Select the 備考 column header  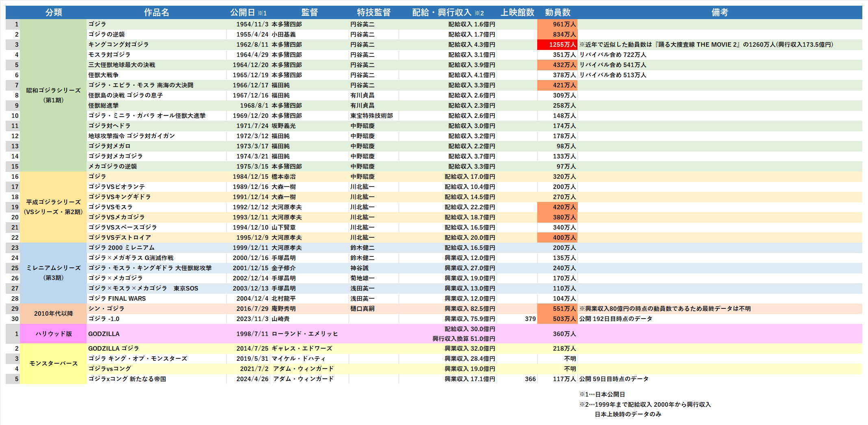[719, 13]
